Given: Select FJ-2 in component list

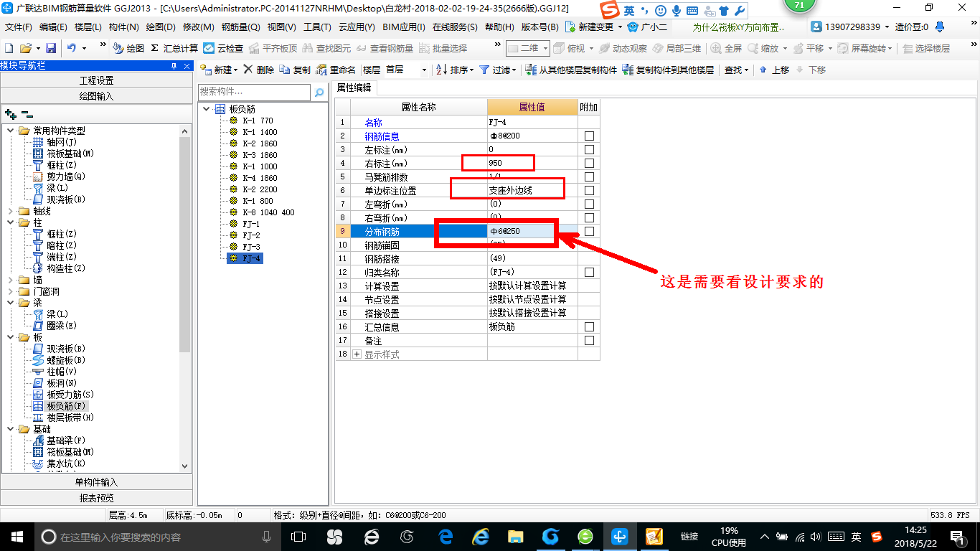Looking at the screenshot, I should 251,235.
